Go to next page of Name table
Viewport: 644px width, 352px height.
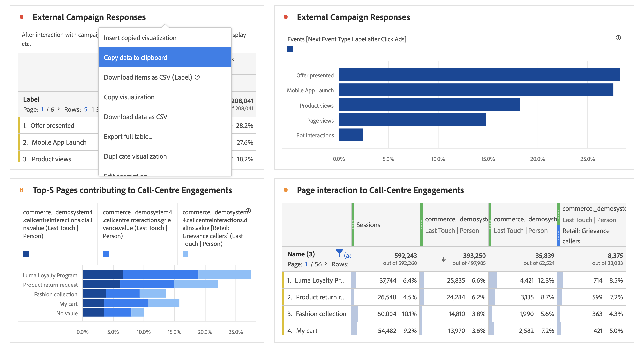(326, 264)
